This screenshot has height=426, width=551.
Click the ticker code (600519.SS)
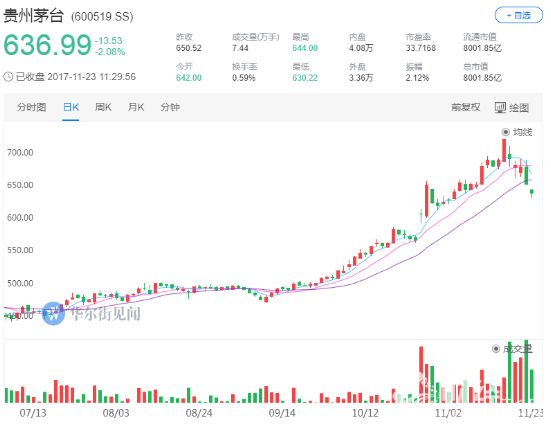click(102, 17)
